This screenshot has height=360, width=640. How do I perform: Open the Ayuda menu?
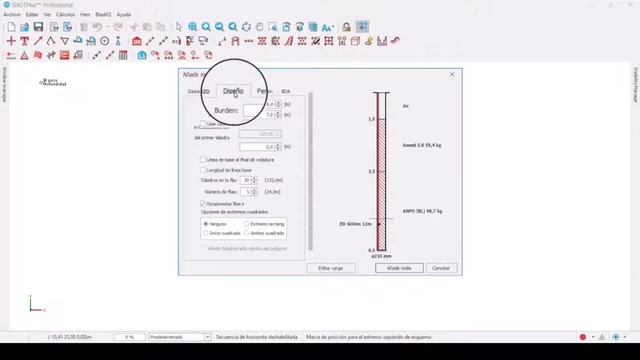pyautogui.click(x=124, y=14)
